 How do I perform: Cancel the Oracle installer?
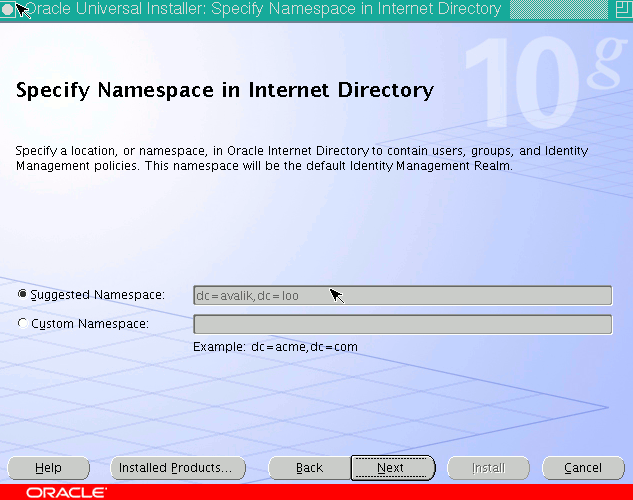pos(583,468)
